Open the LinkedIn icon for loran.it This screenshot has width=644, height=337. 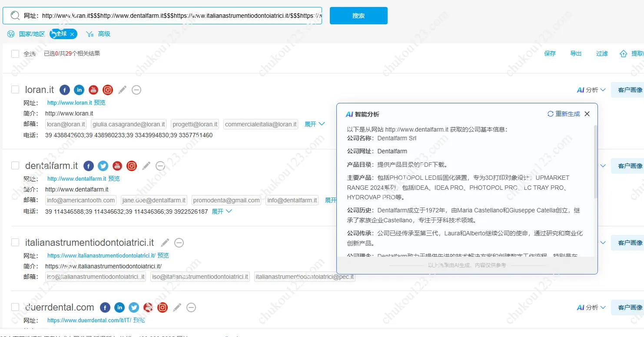click(x=79, y=90)
